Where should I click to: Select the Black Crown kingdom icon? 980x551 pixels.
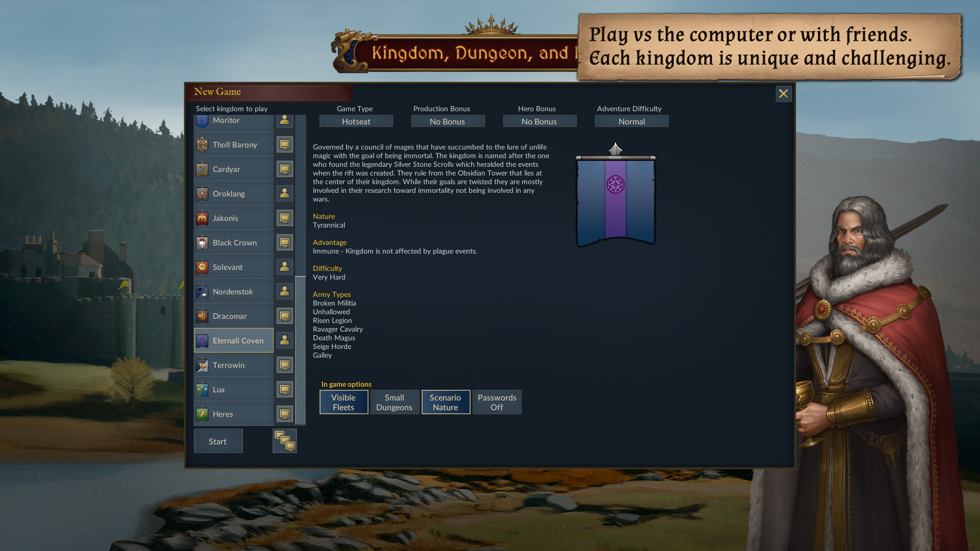click(202, 242)
